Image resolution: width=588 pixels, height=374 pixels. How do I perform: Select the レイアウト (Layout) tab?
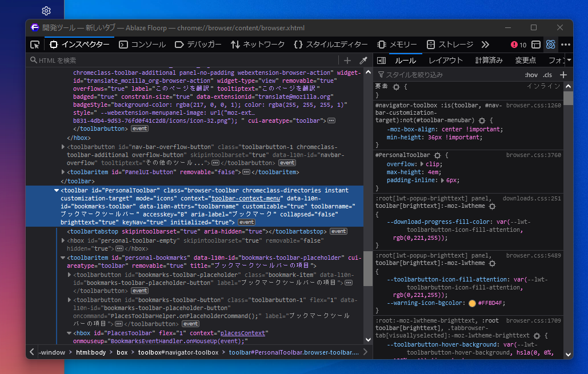[446, 61]
